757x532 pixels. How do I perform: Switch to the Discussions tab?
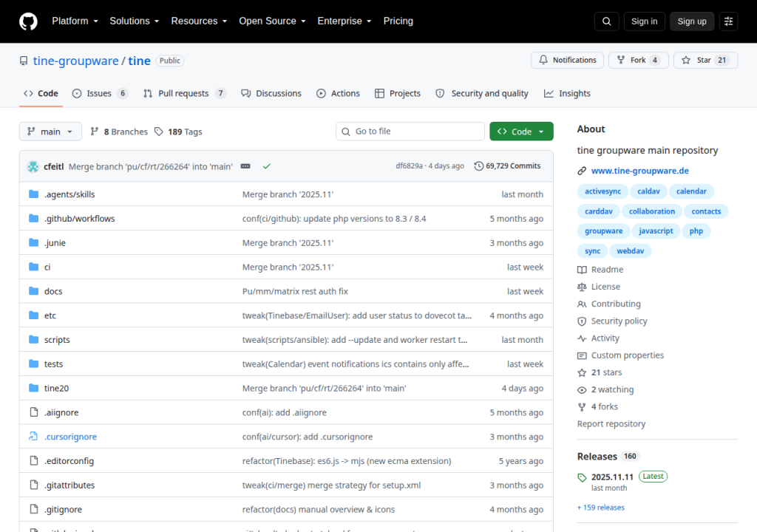click(271, 93)
